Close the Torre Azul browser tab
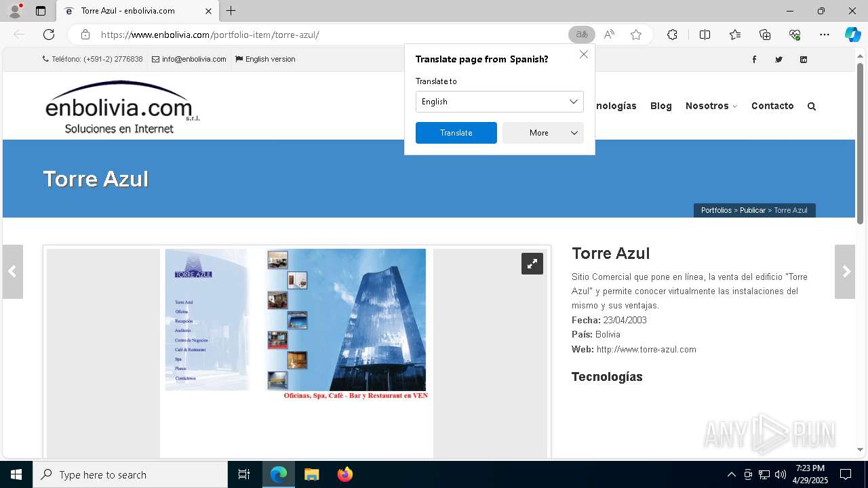This screenshot has height=488, width=868. coord(208,11)
